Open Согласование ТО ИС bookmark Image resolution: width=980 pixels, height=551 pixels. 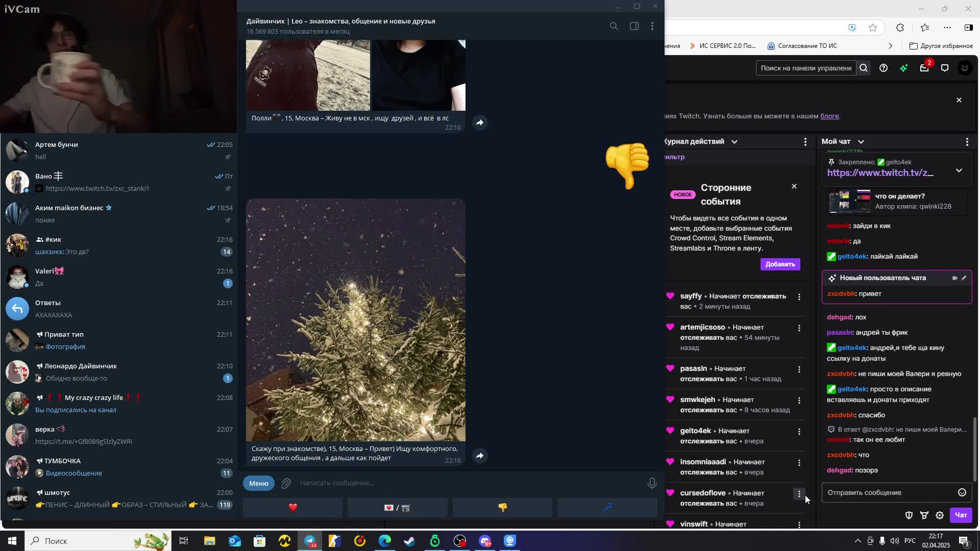pyautogui.click(x=802, y=46)
